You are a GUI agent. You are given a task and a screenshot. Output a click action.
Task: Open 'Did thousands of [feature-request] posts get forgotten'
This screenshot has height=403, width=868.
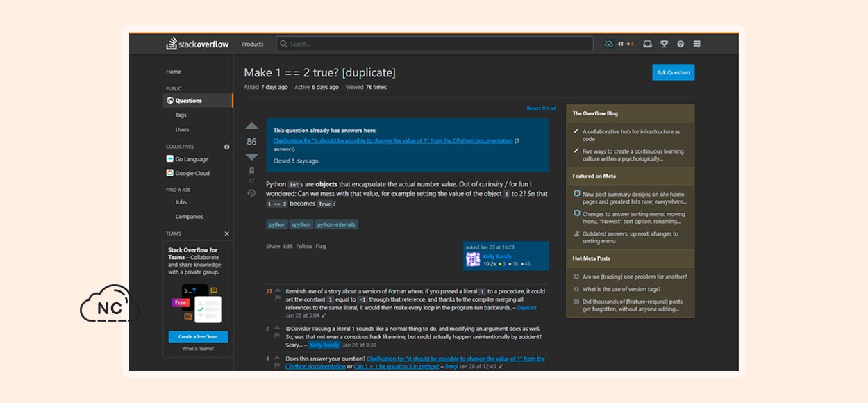coord(633,305)
